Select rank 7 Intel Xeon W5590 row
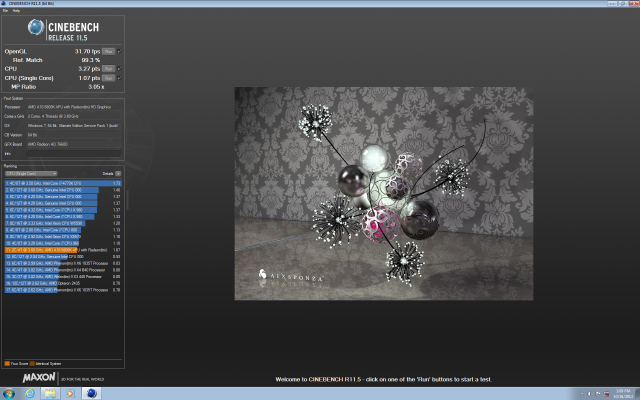The height and width of the screenshot is (400, 640). click(x=63, y=223)
